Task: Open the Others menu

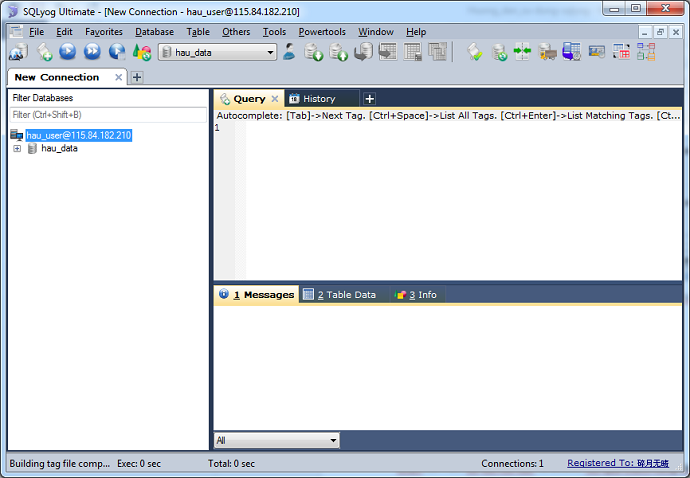Action: pos(236,32)
